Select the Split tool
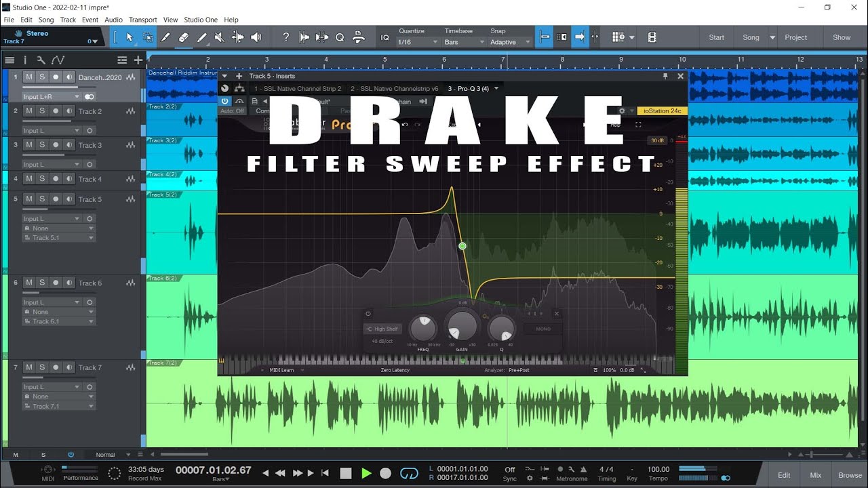The height and width of the screenshot is (488, 868). (x=165, y=37)
